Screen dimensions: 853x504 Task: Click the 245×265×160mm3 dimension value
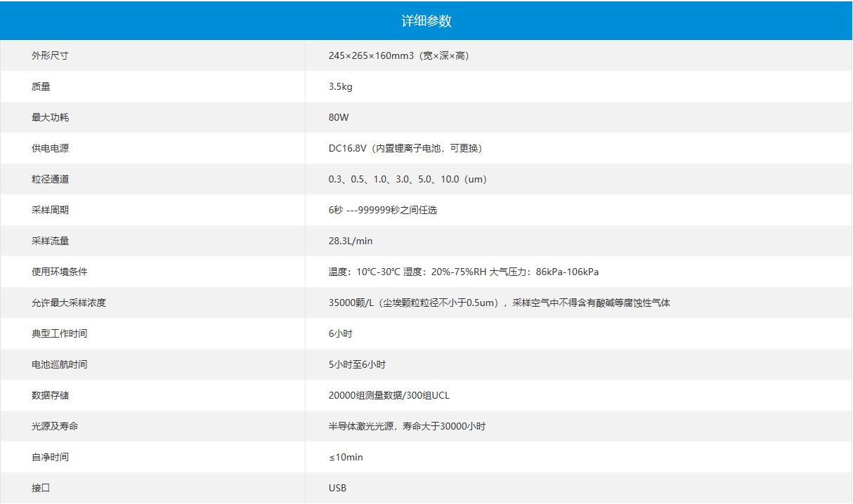[x=399, y=55]
